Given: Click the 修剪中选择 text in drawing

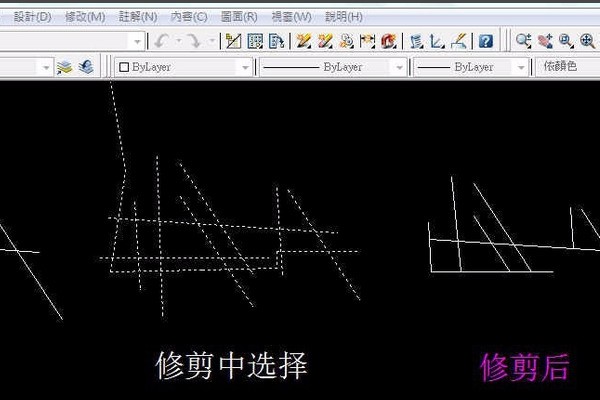Looking at the screenshot, I should pyautogui.click(x=231, y=366).
